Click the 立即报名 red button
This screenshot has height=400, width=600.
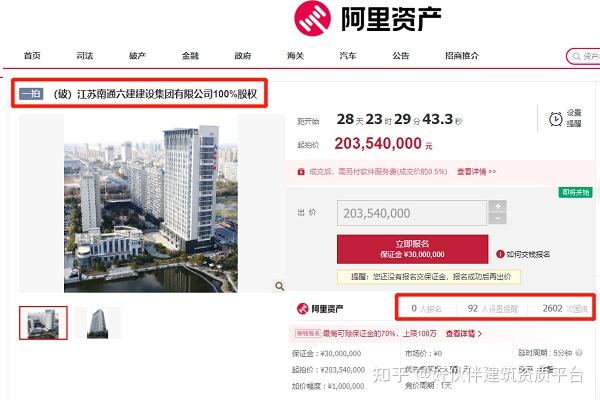click(412, 249)
